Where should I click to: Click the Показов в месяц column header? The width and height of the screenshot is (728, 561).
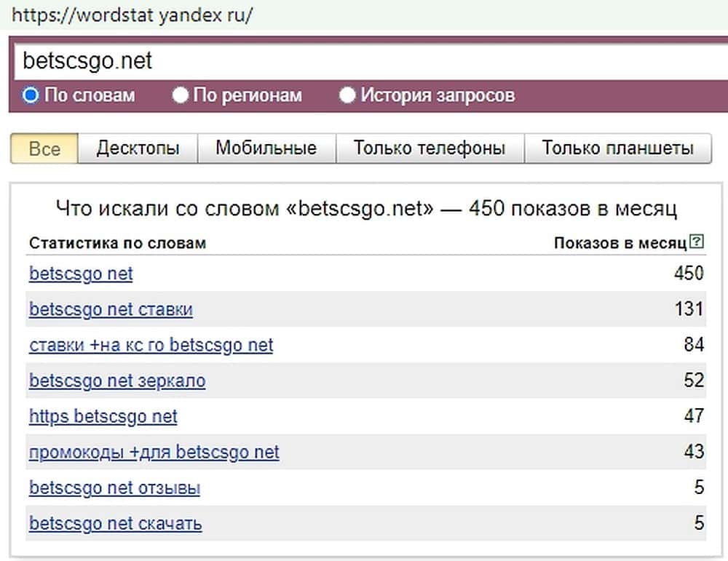pyautogui.click(x=620, y=243)
